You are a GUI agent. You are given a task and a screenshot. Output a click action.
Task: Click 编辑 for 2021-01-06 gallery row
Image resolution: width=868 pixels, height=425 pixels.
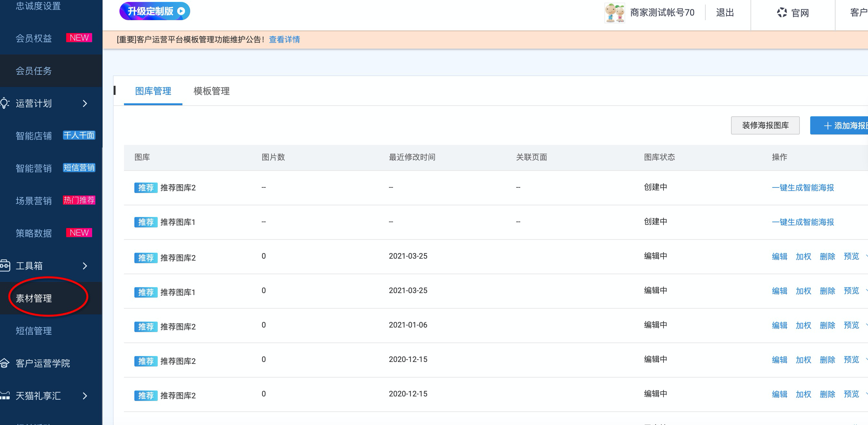(779, 325)
